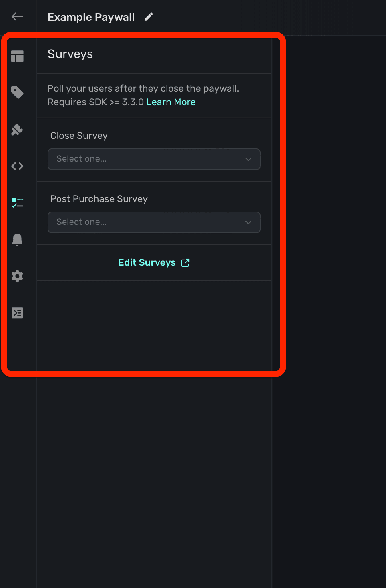This screenshot has width=386, height=588.
Task: Click the Post Purchase Survey label
Action: pyautogui.click(x=99, y=199)
